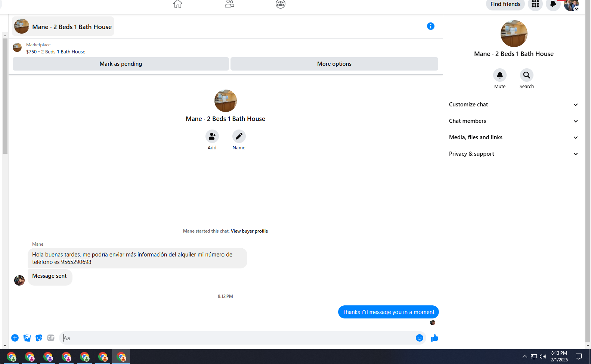Image resolution: width=591 pixels, height=364 pixels.
Task: Click the large listing photo in the right panel
Action: coord(514,34)
